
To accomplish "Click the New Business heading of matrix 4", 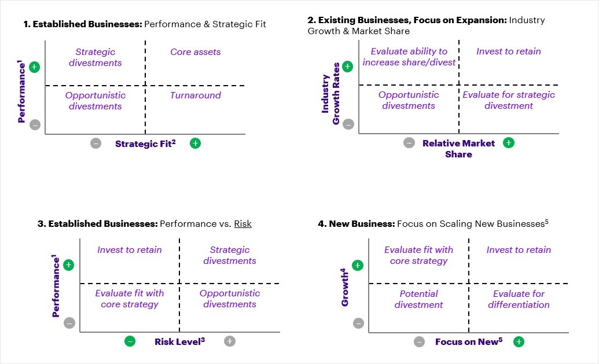I will pos(355,223).
